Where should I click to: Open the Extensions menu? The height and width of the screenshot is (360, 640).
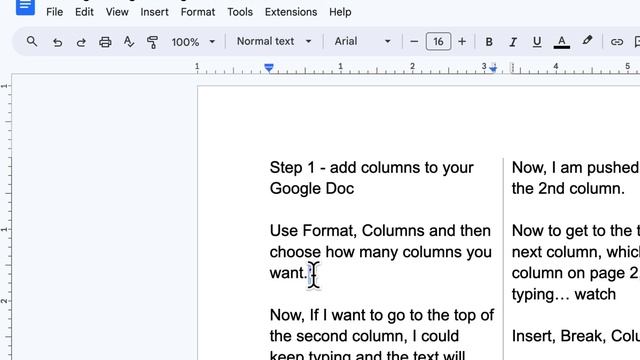coord(291,12)
